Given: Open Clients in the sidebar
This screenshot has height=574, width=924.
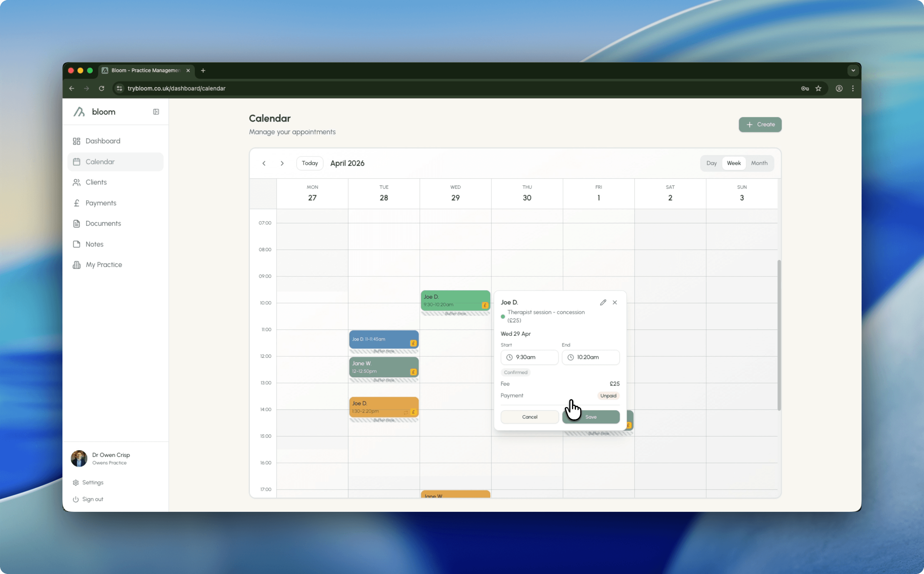Looking at the screenshot, I should coord(115,182).
